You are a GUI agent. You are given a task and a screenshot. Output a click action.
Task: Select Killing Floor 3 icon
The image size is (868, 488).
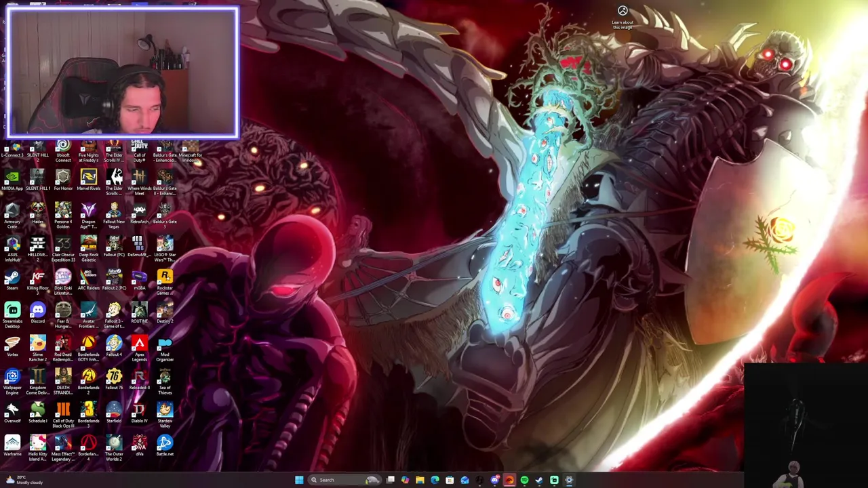37,282
